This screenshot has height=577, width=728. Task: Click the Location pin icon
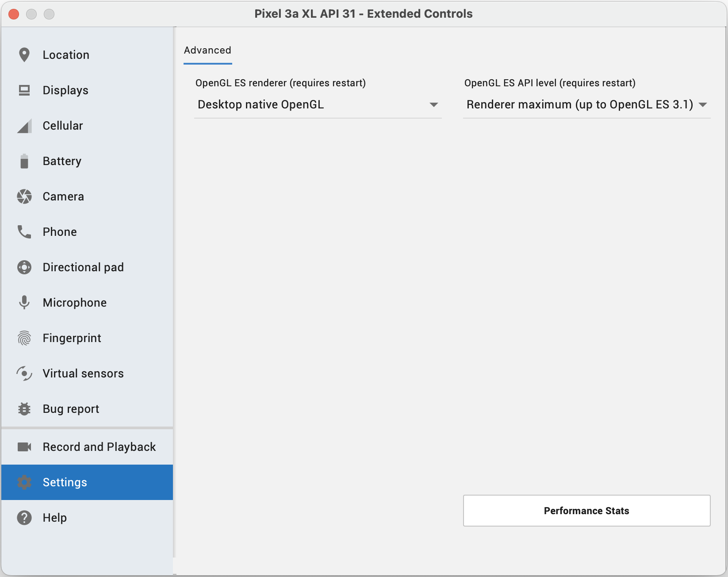click(24, 55)
